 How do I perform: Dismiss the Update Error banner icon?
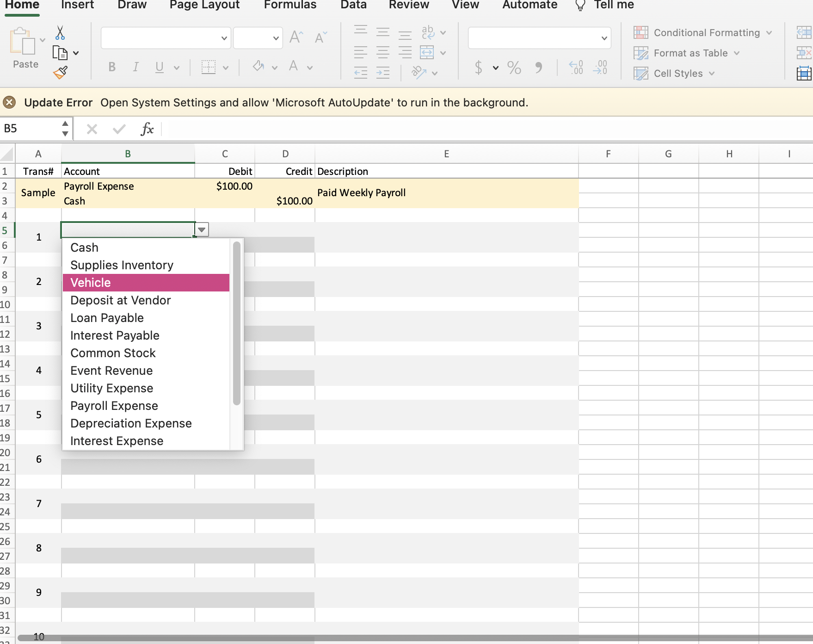(9, 102)
